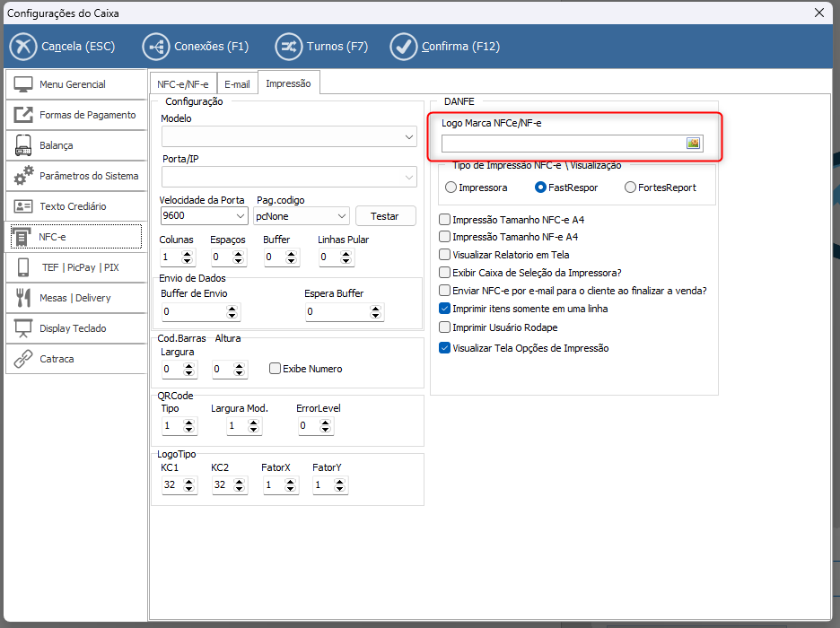Select the Impressora radio button
This screenshot has width=840, height=628.
coord(451,188)
